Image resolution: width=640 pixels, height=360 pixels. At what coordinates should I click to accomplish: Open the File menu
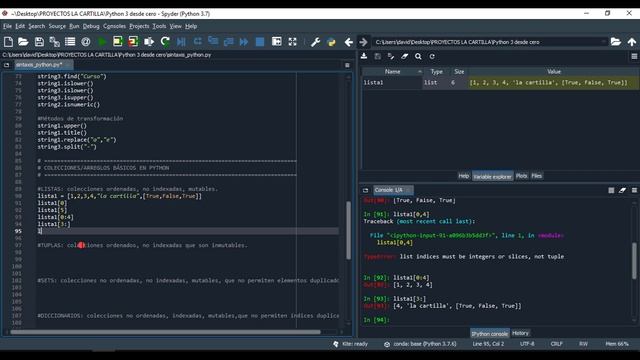[7, 26]
